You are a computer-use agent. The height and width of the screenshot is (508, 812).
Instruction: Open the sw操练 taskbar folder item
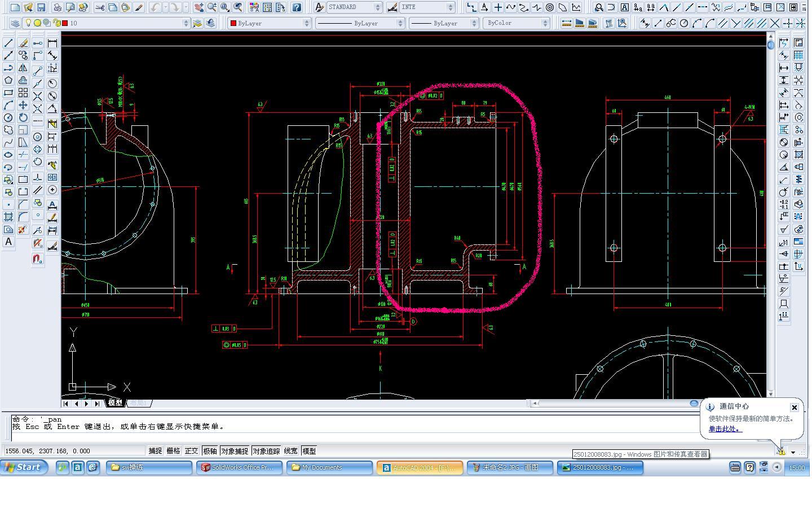coord(149,467)
